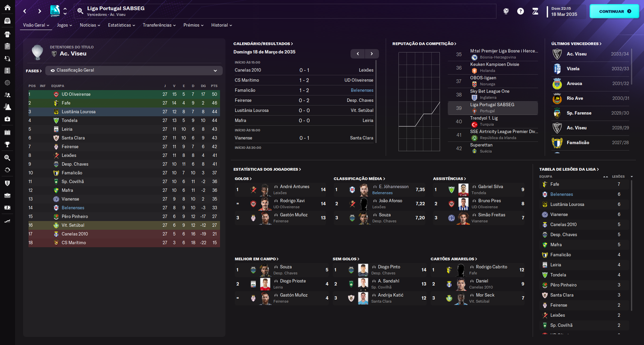Open Tabela de Lesões da Liga link
644x345 pixels.
tap(569, 169)
